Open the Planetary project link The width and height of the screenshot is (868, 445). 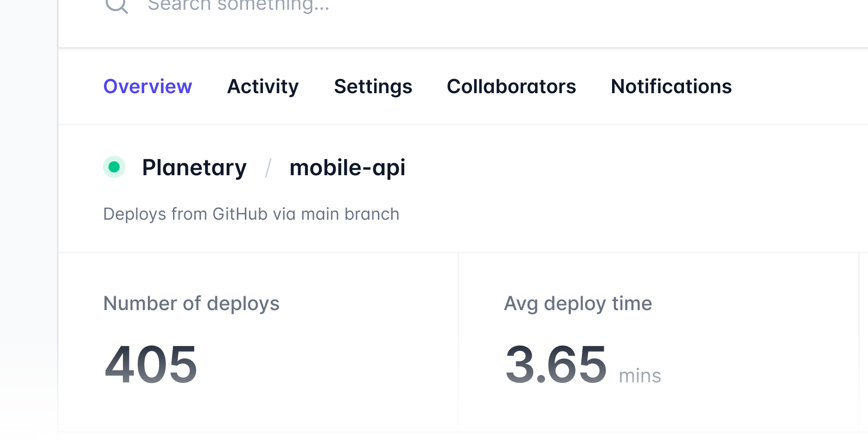click(x=194, y=167)
